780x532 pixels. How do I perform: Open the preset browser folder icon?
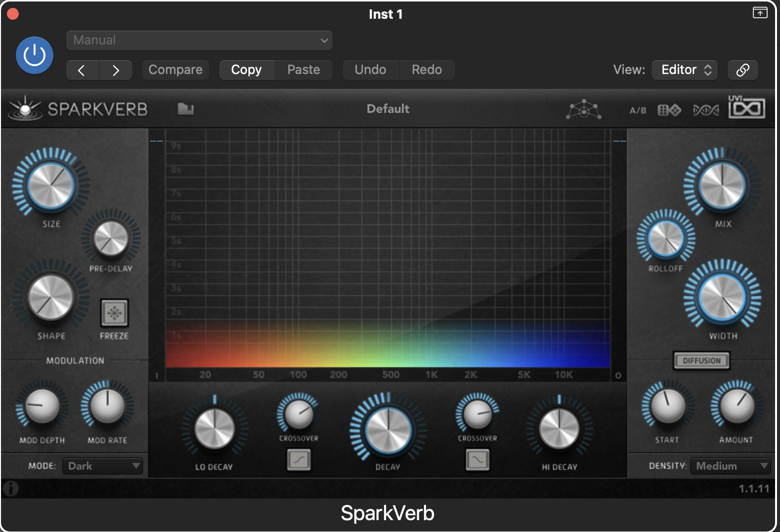[x=186, y=109]
